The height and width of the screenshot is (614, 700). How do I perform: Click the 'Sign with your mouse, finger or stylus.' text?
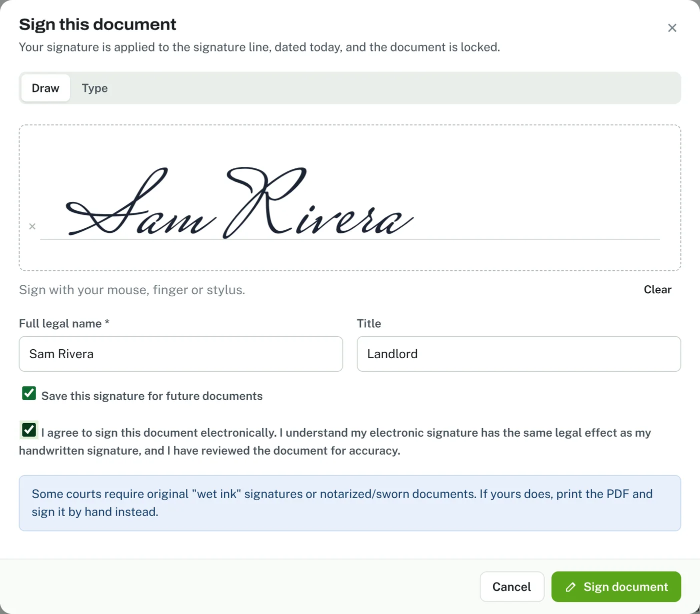tap(132, 290)
